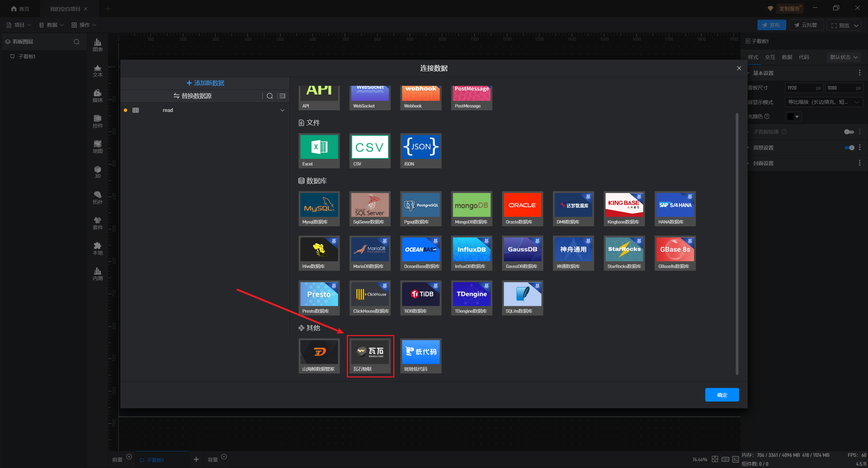Click the 替换数据源 button
This screenshot has width=868, height=468.
192,96
